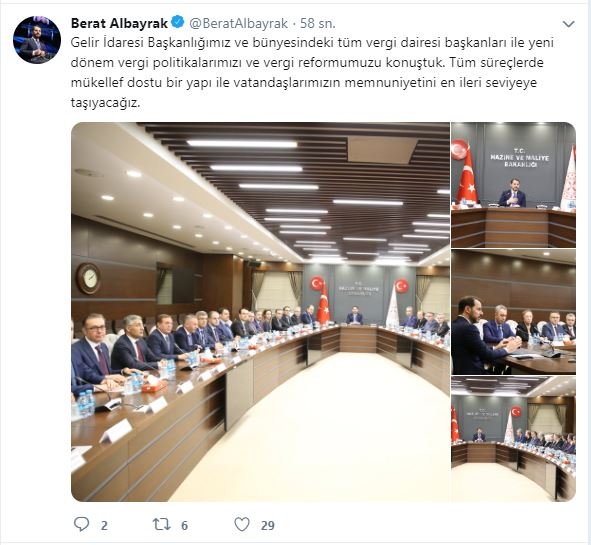Click the like count number 29

(268, 525)
